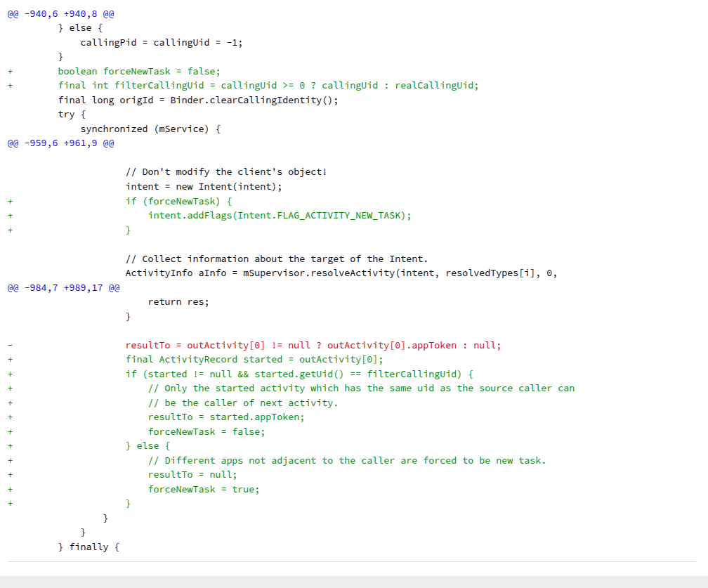Click the hunk header "@@ -940,6 +940,8 @@"
This screenshot has height=588, width=708.
click(x=61, y=13)
